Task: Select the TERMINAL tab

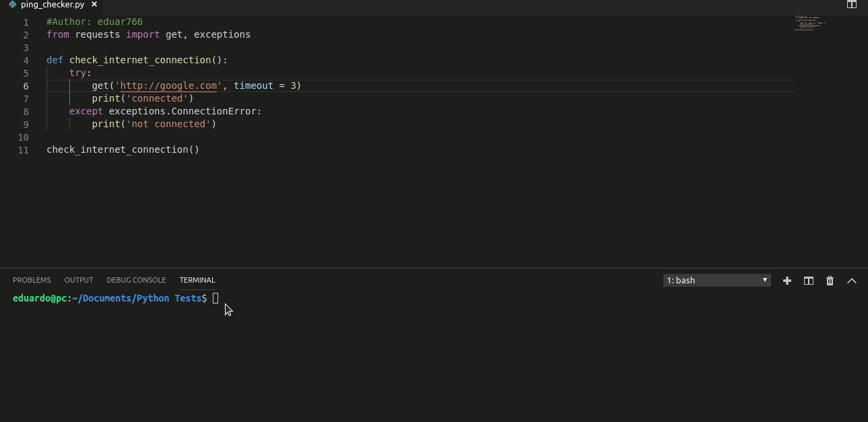Action: [197, 280]
